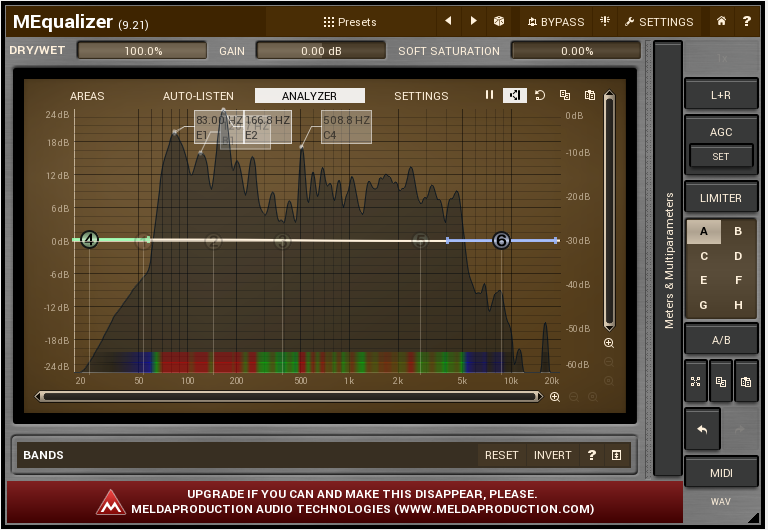Select preset slot C
Screen dimensions: 768x530
(x=704, y=256)
